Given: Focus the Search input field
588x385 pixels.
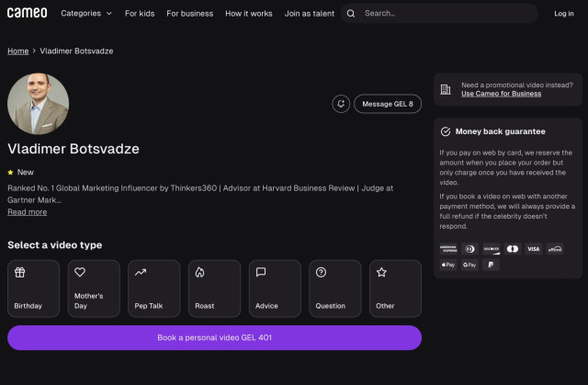Looking at the screenshot, I should (x=446, y=14).
